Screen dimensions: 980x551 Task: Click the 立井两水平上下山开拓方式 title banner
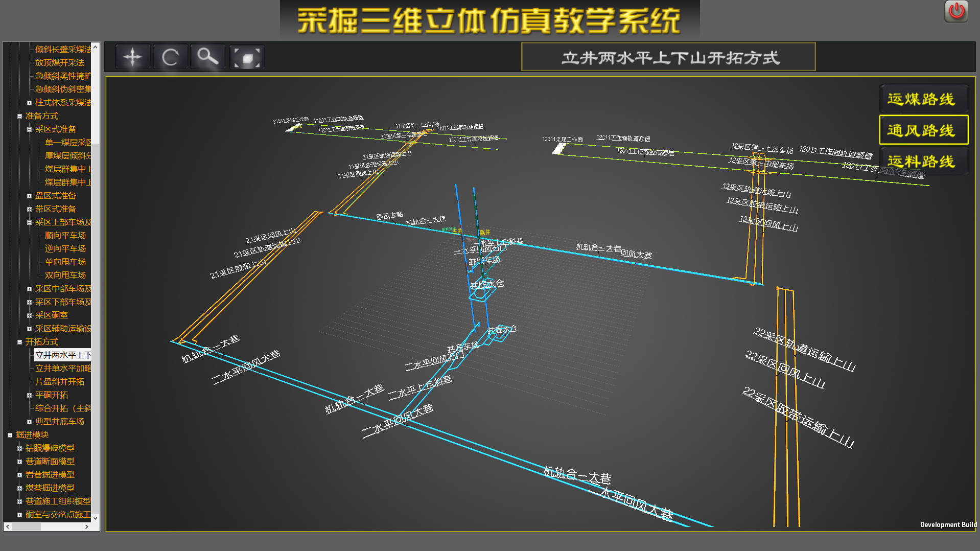[668, 57]
